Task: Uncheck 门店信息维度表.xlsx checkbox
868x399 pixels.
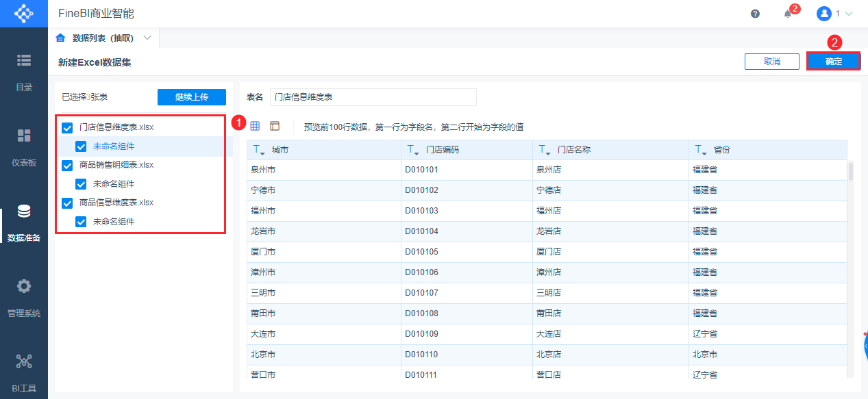Action: click(x=67, y=127)
